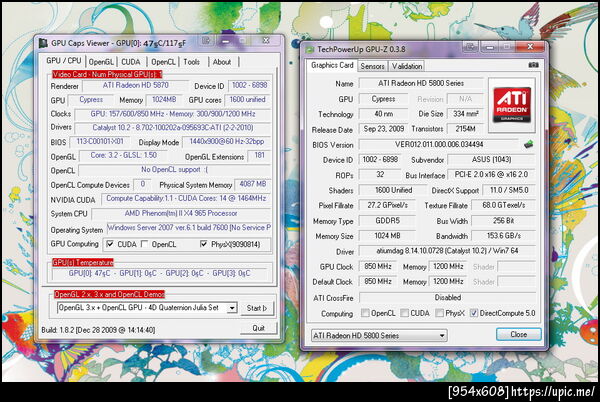Screen dimensions: 600x402
Task: Click the GPU-Z screenshot camera icon
Action: tap(533, 65)
